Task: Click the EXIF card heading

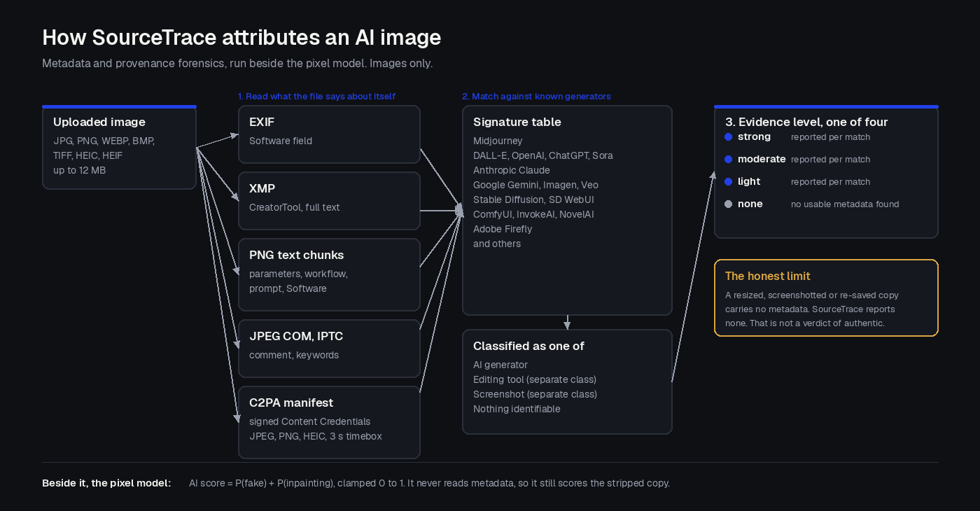Action: (x=262, y=122)
